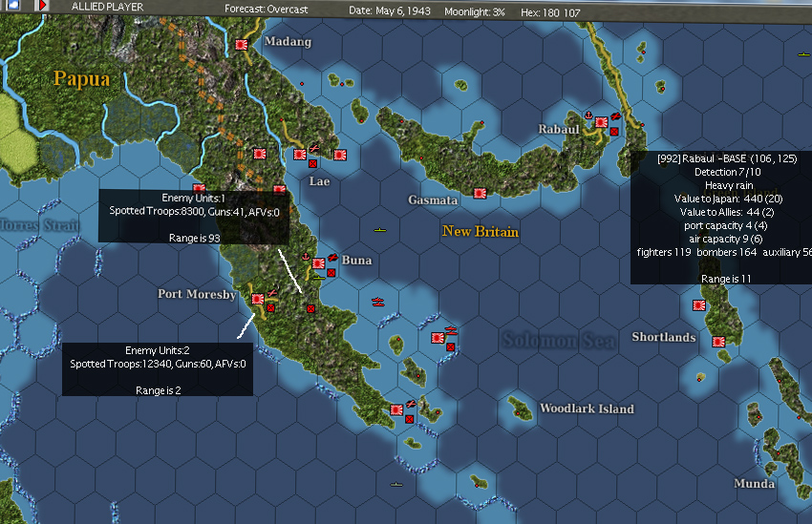Viewport: 812px width, 524px height.
Task: Select land unit marker under Port Moresby airfield
Action: (x=270, y=307)
